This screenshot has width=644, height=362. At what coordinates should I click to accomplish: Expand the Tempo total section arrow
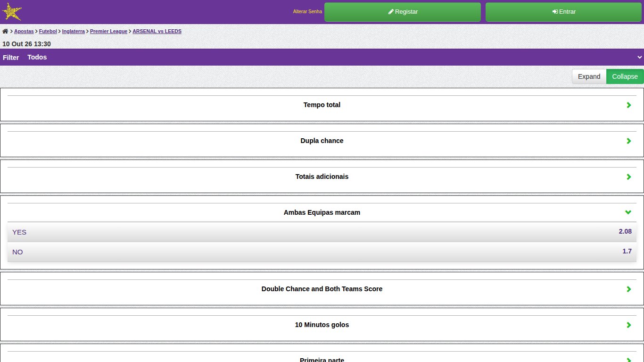pyautogui.click(x=628, y=105)
